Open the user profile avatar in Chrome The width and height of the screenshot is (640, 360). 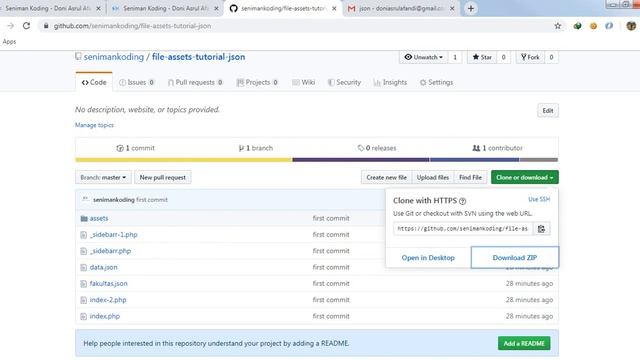point(631,26)
